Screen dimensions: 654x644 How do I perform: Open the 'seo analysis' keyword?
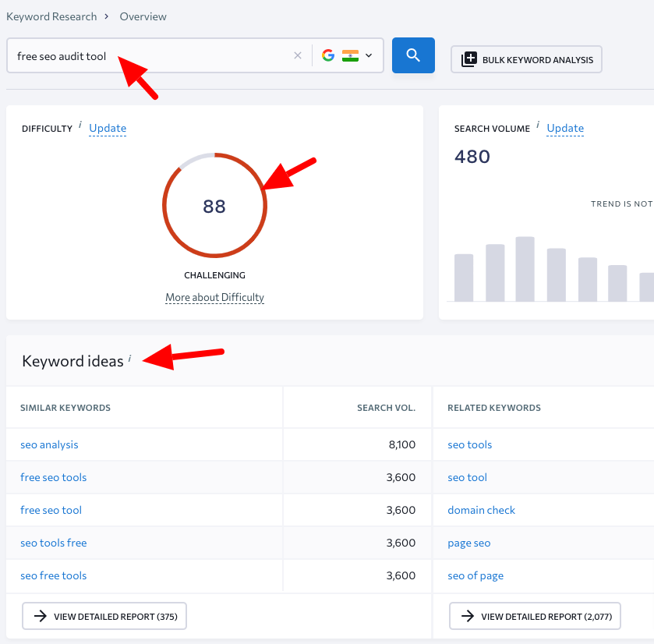pos(49,444)
